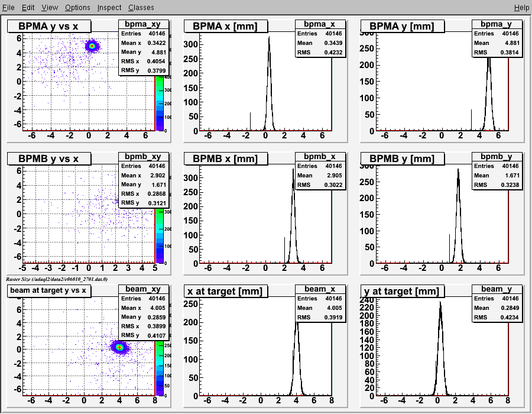532x414 pixels.
Task: Click 'RMS y 0.4107' in beam_xy stats
Action: 143,335
